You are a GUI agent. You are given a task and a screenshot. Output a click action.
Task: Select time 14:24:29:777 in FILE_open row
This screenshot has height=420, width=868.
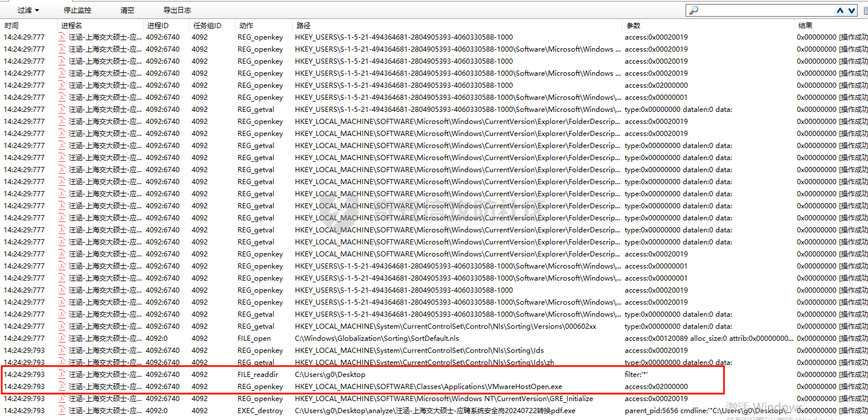[x=24, y=339]
